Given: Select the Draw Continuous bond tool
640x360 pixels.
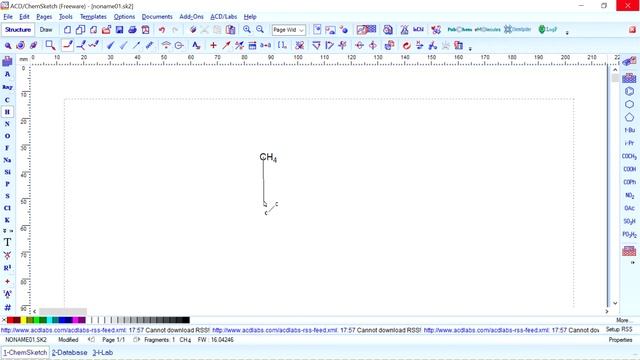Looking at the screenshot, I should (81, 45).
